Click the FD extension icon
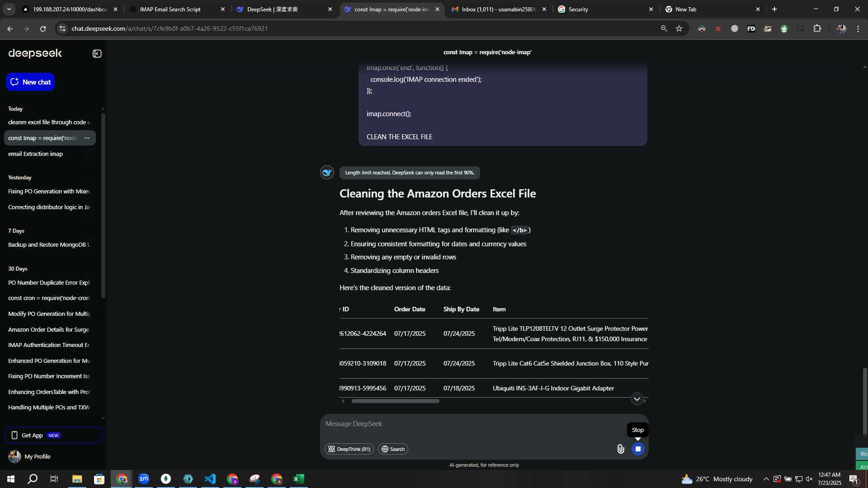868x488 pixels. (751, 28)
